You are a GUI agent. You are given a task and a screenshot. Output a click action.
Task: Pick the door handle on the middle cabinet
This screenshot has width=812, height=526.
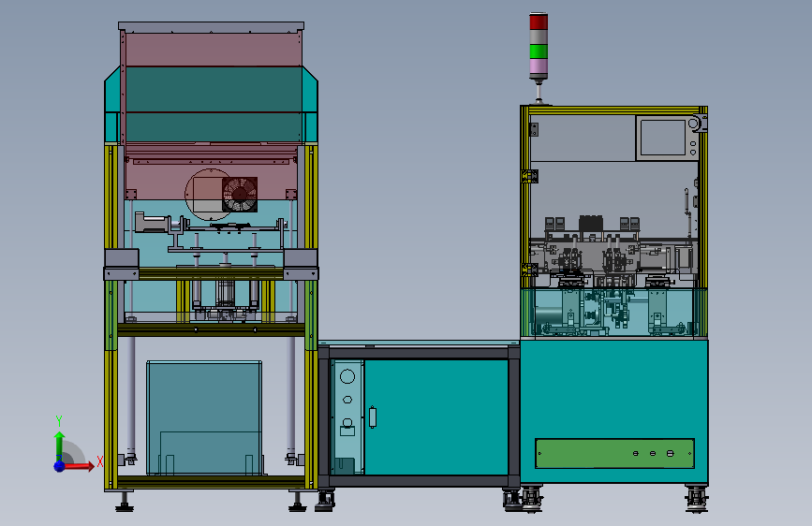[373, 417]
